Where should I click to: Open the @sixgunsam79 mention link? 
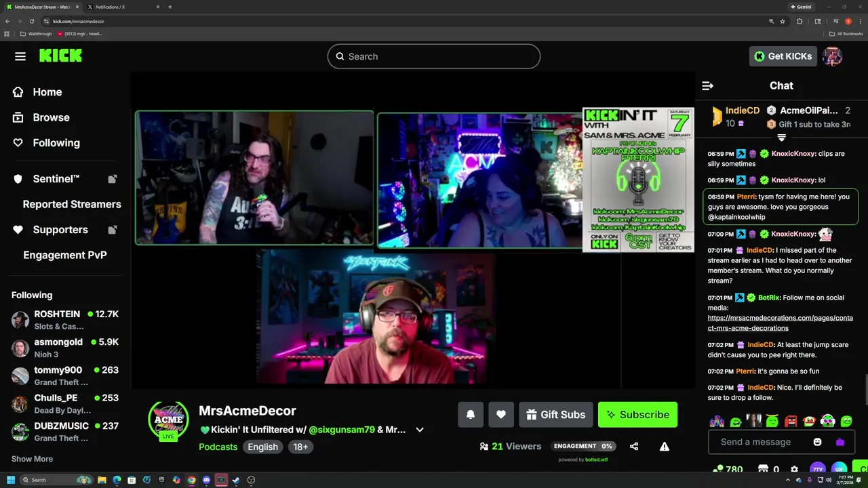[x=342, y=430]
